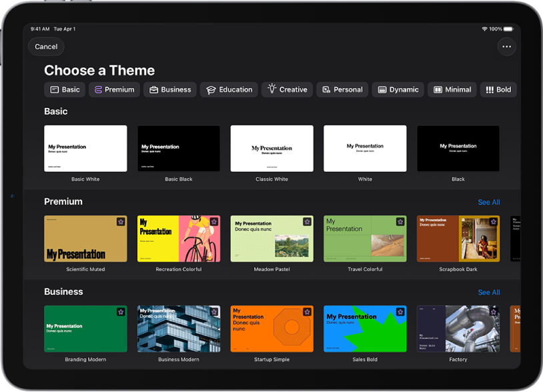
Task: See All business themes
Action: 489,292
